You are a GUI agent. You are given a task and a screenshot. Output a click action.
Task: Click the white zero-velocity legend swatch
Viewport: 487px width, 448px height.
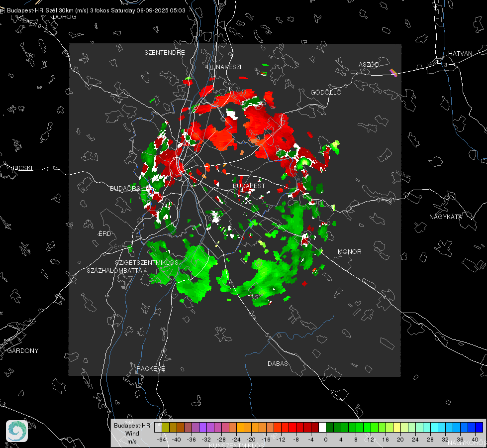[322, 428]
